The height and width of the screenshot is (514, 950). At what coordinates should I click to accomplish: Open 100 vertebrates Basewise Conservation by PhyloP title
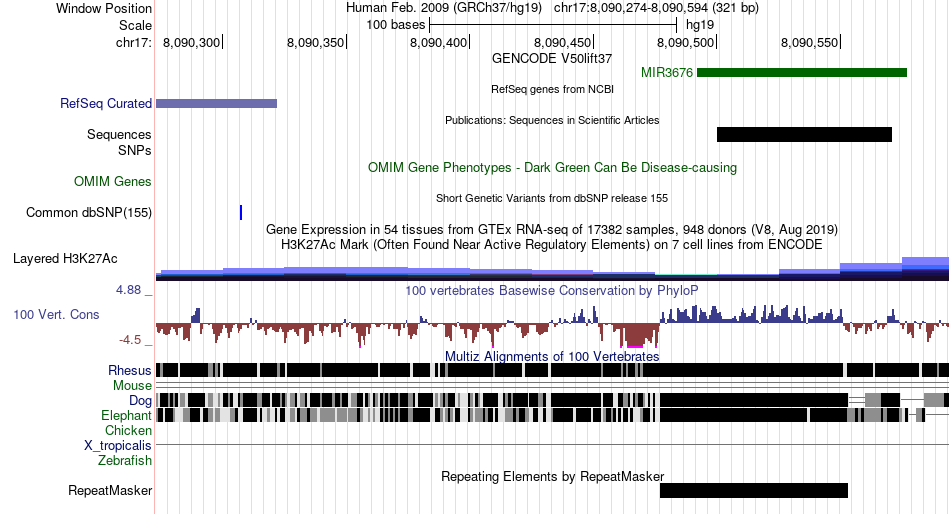(x=552, y=291)
